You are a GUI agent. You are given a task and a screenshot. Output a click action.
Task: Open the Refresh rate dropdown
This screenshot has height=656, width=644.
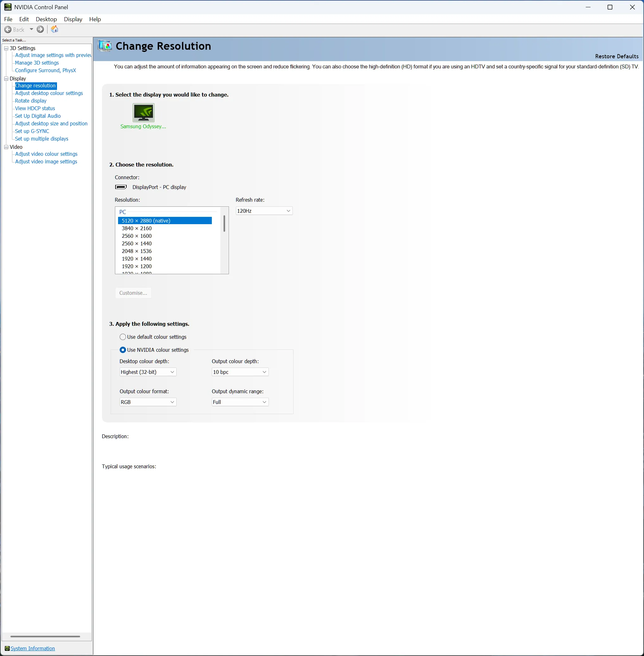click(x=264, y=211)
